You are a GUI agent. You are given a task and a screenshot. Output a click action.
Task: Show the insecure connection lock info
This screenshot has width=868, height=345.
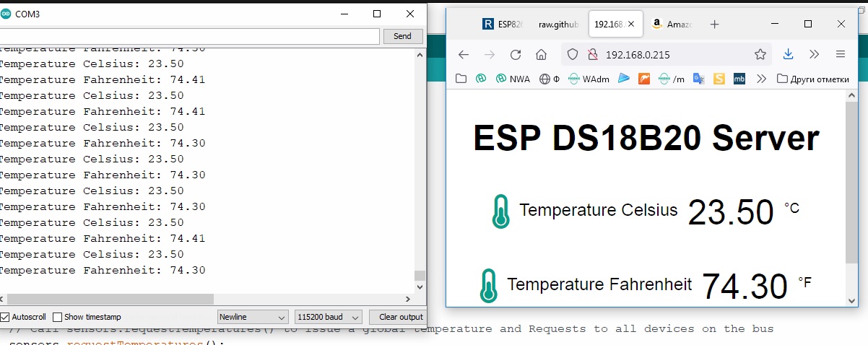(x=592, y=54)
